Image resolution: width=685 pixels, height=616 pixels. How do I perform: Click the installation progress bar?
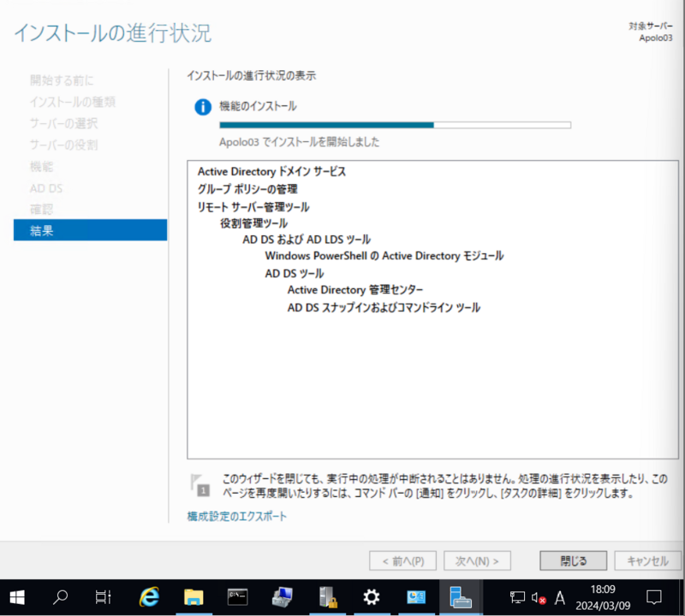coord(395,125)
